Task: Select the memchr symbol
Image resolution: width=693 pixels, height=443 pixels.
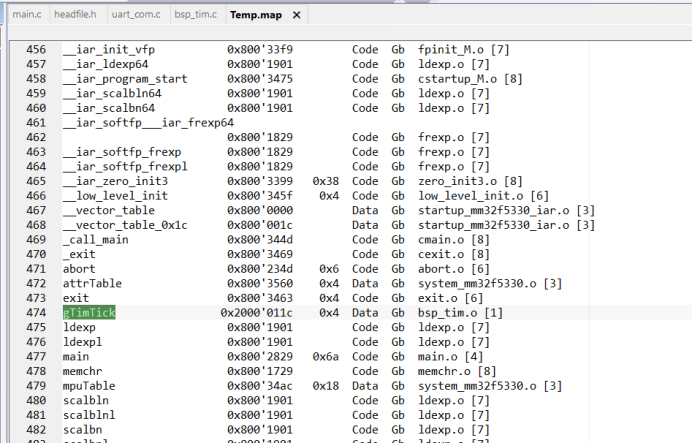Action: tap(82, 371)
